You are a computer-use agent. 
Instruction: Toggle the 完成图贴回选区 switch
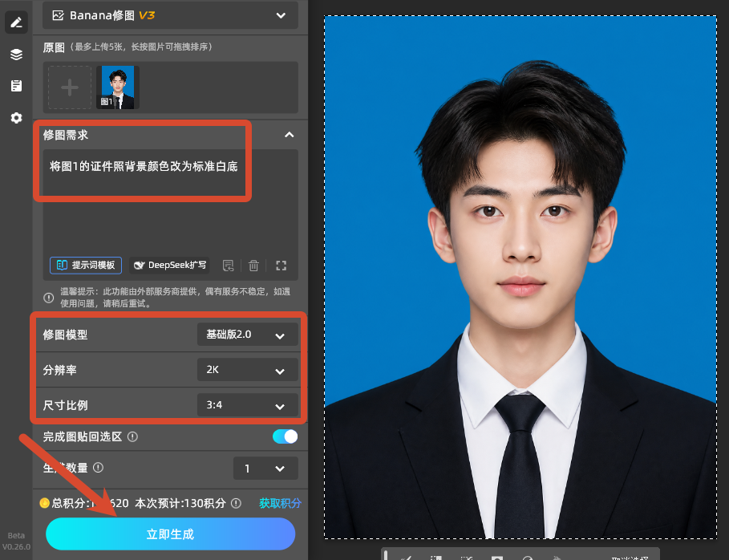[x=285, y=436]
